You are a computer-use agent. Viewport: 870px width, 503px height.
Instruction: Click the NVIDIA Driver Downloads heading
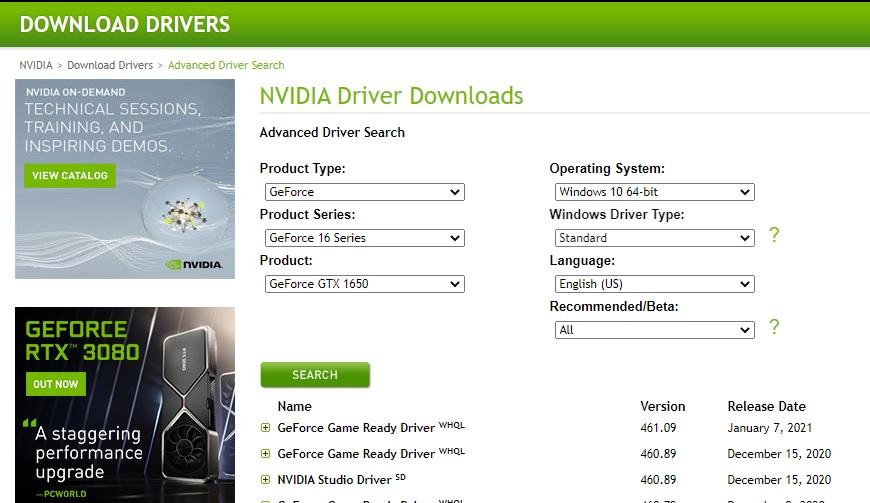point(391,96)
